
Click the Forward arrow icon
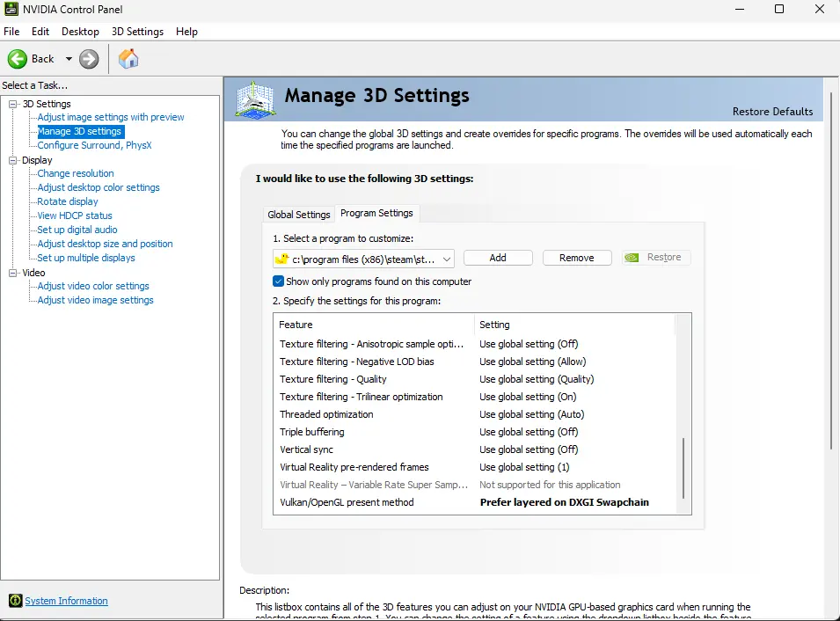coord(89,59)
